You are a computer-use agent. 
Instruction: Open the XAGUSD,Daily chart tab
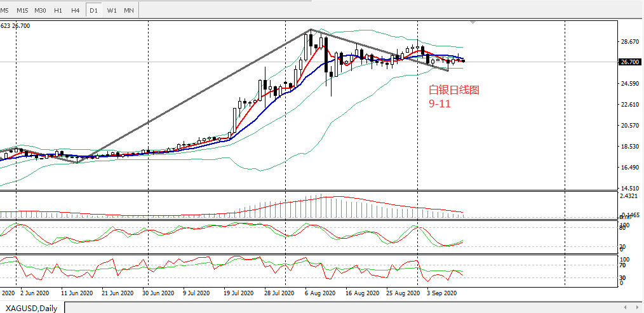coord(31,308)
